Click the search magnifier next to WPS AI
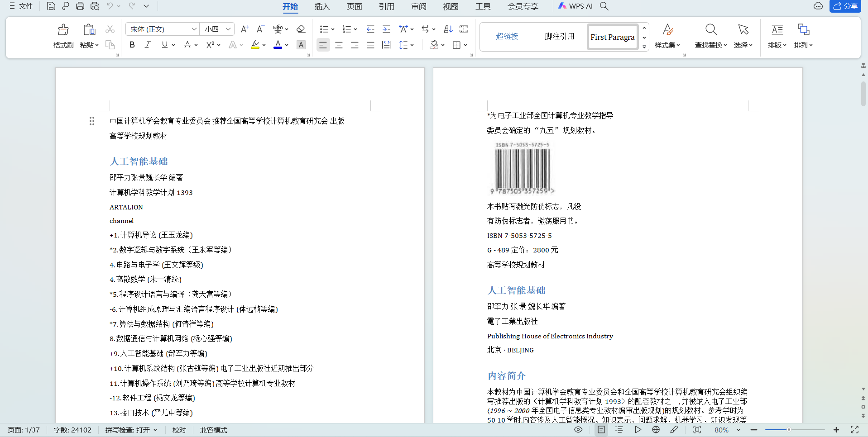 point(604,6)
